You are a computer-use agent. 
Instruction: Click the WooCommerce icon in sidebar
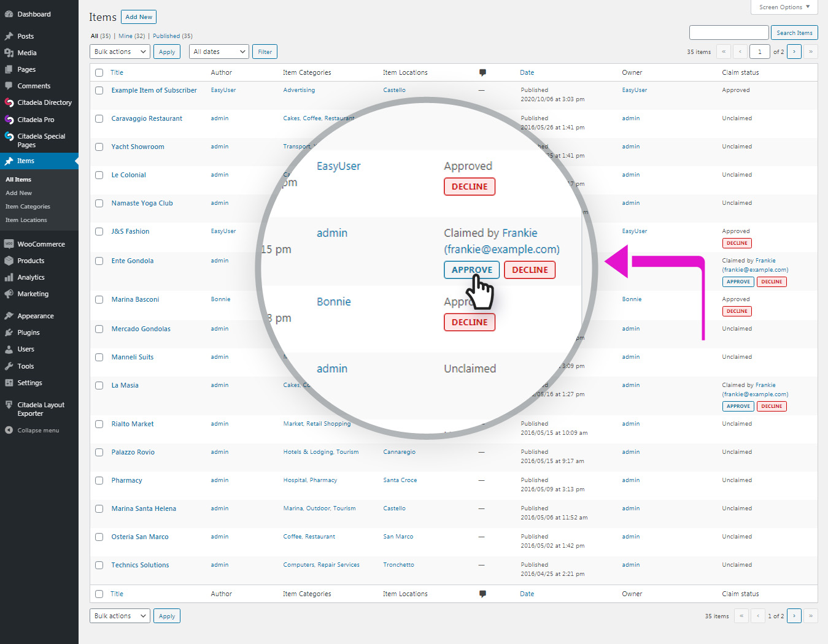click(x=9, y=244)
